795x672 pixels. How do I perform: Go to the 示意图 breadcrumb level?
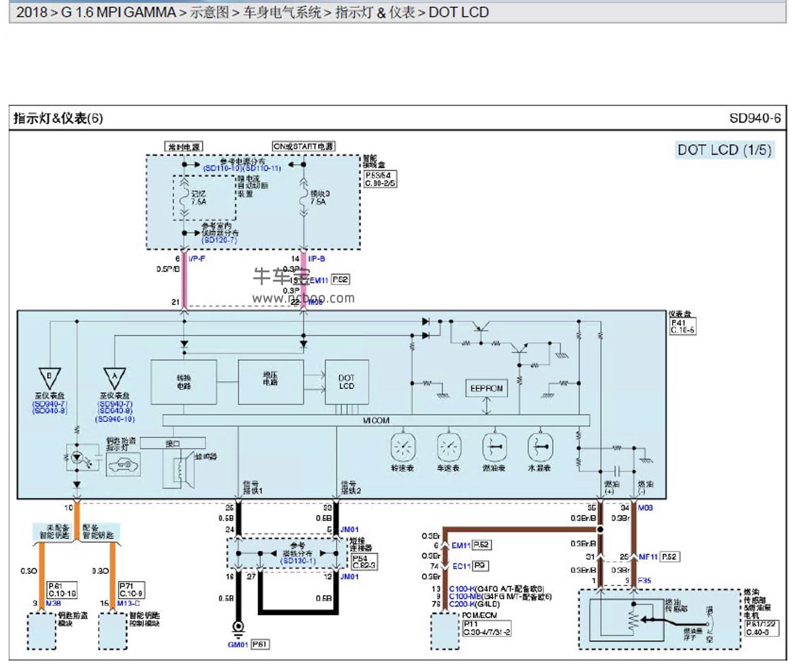pyautogui.click(x=210, y=12)
